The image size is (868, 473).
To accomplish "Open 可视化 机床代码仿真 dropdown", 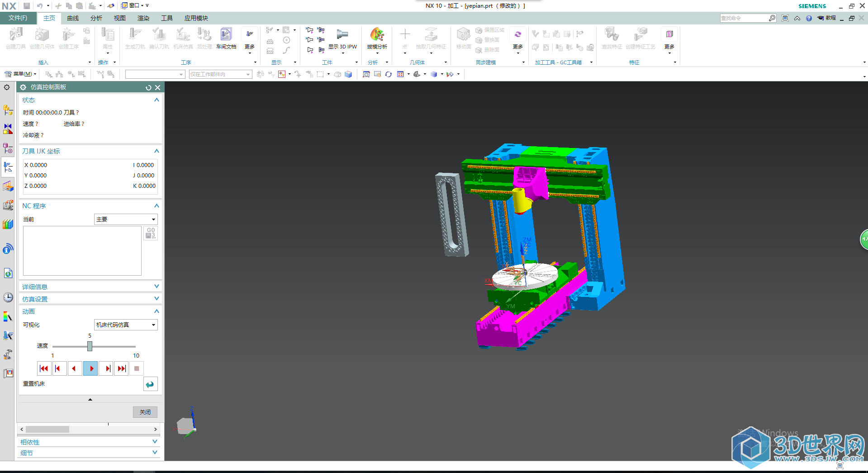I will click(126, 325).
